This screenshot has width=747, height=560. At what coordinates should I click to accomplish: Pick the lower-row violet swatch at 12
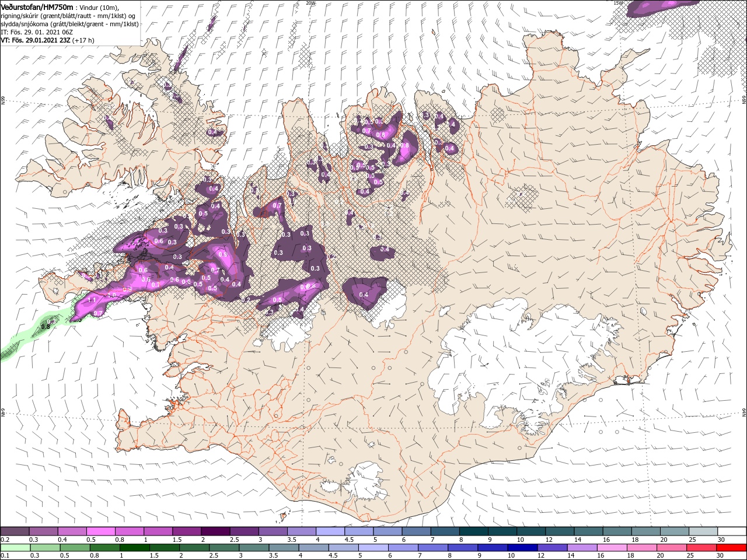(551, 548)
